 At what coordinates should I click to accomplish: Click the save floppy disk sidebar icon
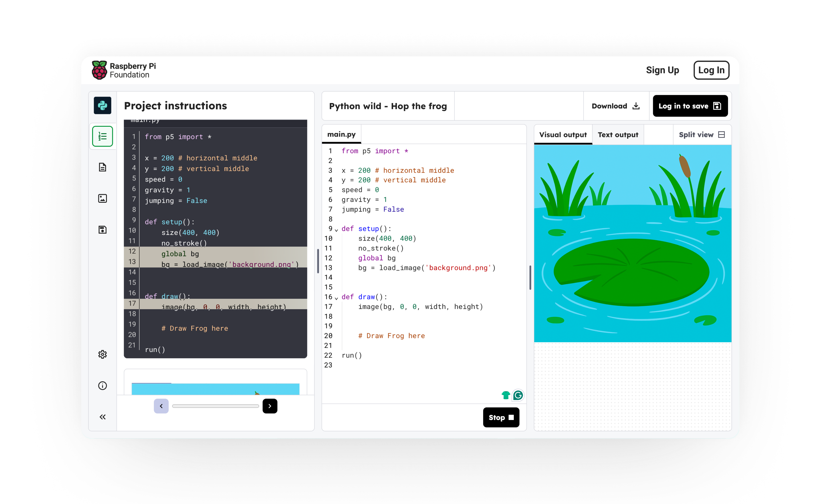102,230
